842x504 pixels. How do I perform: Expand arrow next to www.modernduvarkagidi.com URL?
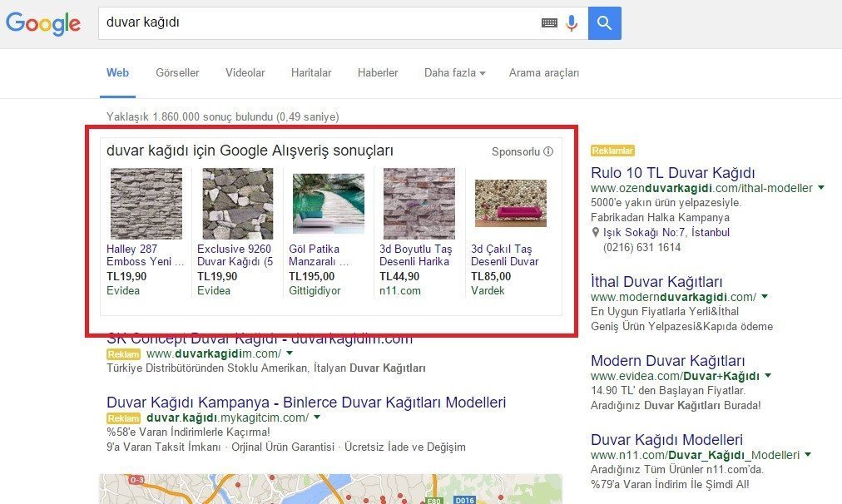click(765, 297)
